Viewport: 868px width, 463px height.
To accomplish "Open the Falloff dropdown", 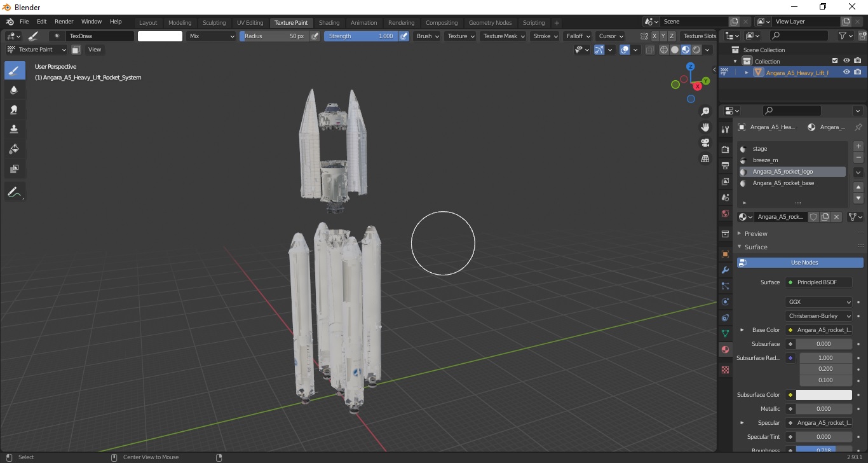I will tap(578, 36).
